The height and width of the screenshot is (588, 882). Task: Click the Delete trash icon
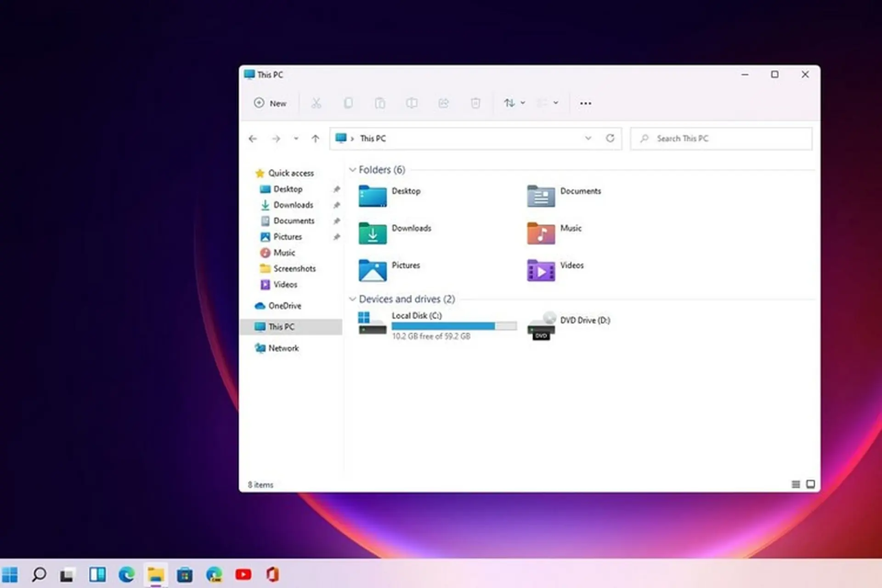click(475, 103)
